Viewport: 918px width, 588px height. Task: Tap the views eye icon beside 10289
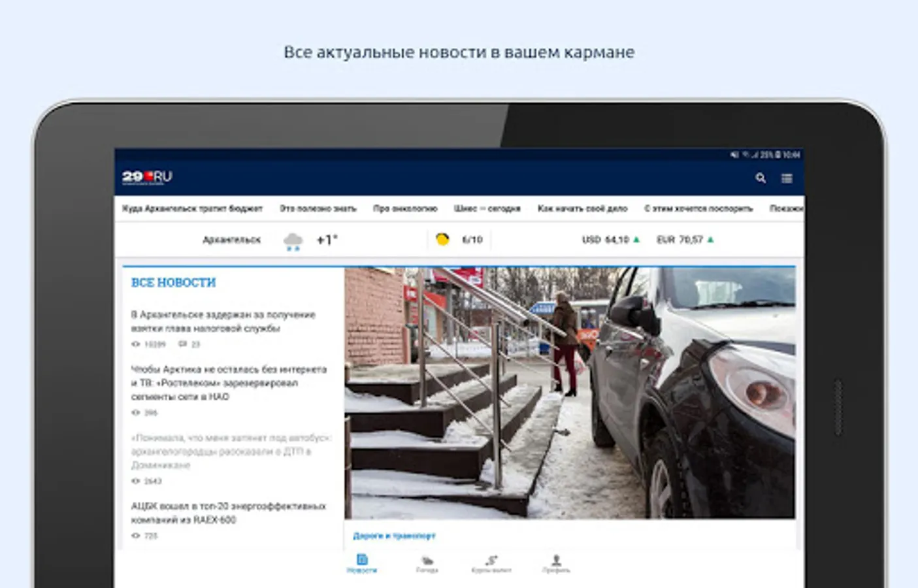[136, 344]
